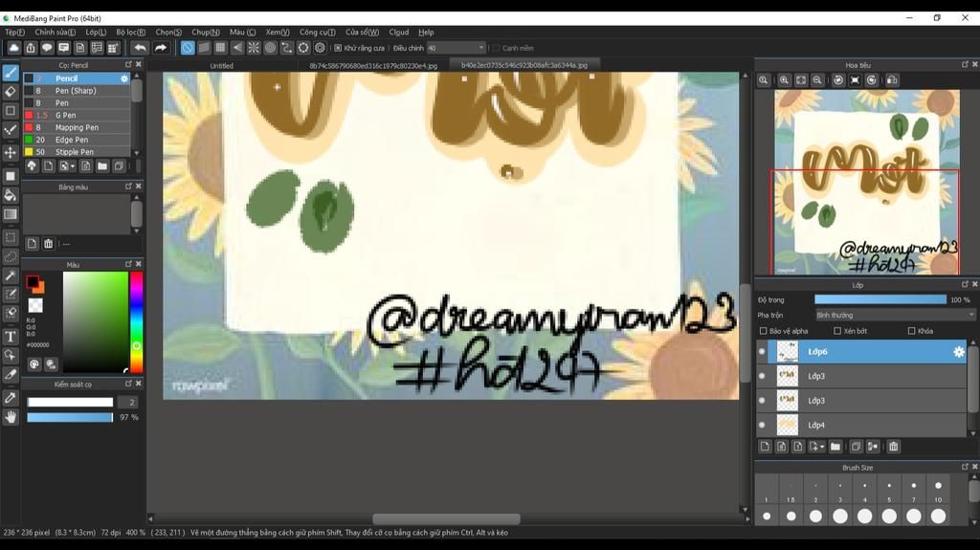Open the Pha trộn blending mode dropdown
980x550 pixels.
click(895, 316)
